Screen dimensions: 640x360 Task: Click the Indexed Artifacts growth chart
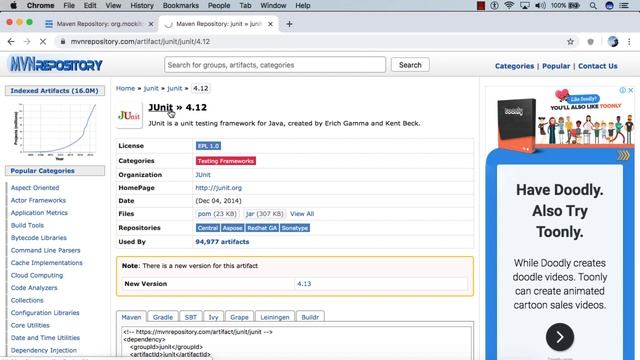coord(55,131)
